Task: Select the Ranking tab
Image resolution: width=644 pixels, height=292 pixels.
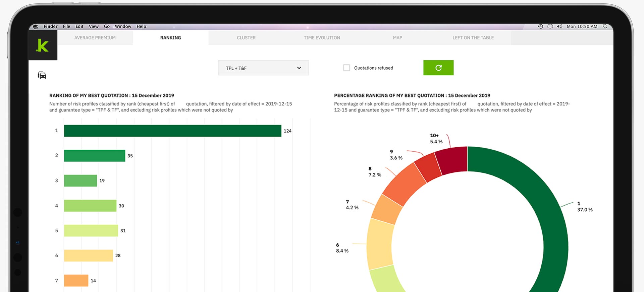Action: click(x=170, y=38)
